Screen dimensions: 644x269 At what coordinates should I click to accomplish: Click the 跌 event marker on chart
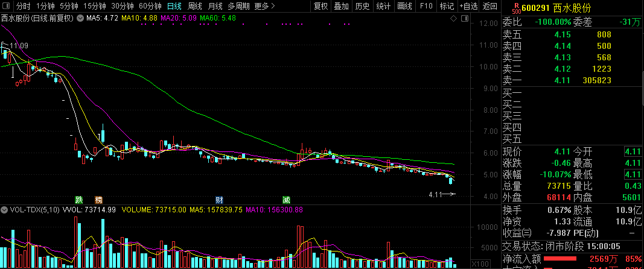click(78, 200)
